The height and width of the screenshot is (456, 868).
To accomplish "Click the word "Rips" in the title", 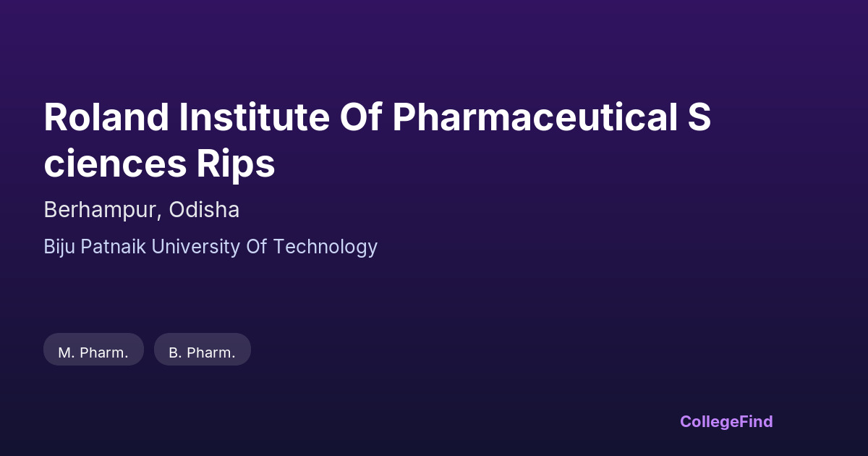I will point(236,164).
